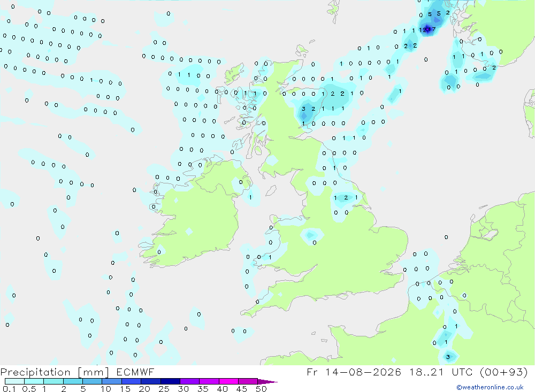Click the '17' precipitation value on the map

[x=432, y=29]
